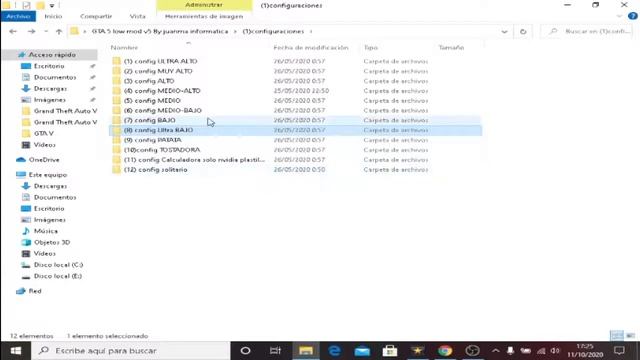
Task: Open pinned Documentos under Acceso rápido
Action: click(x=55, y=77)
